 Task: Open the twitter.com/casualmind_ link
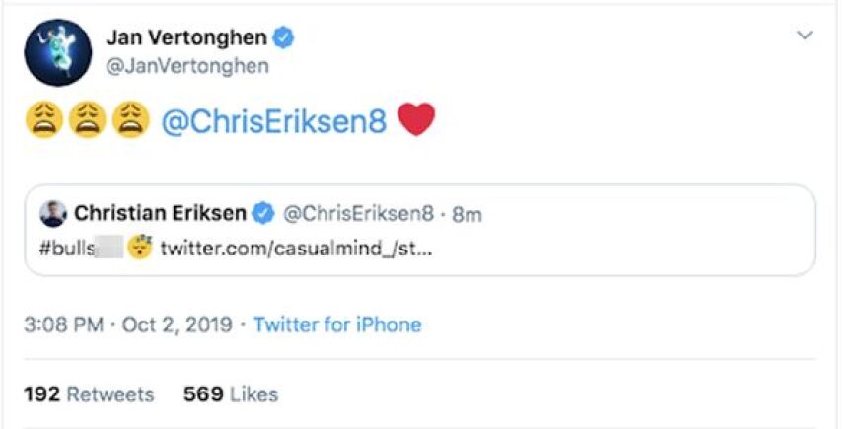pos(297,248)
